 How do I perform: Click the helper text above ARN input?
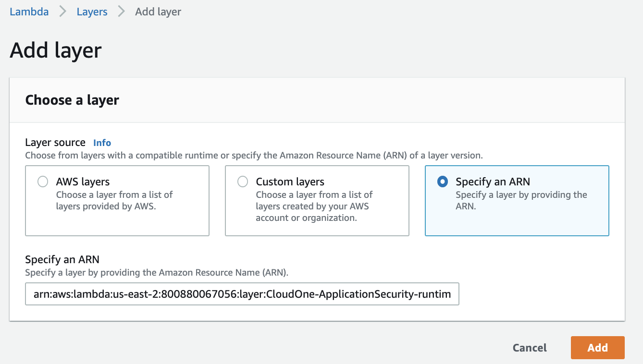click(x=156, y=273)
